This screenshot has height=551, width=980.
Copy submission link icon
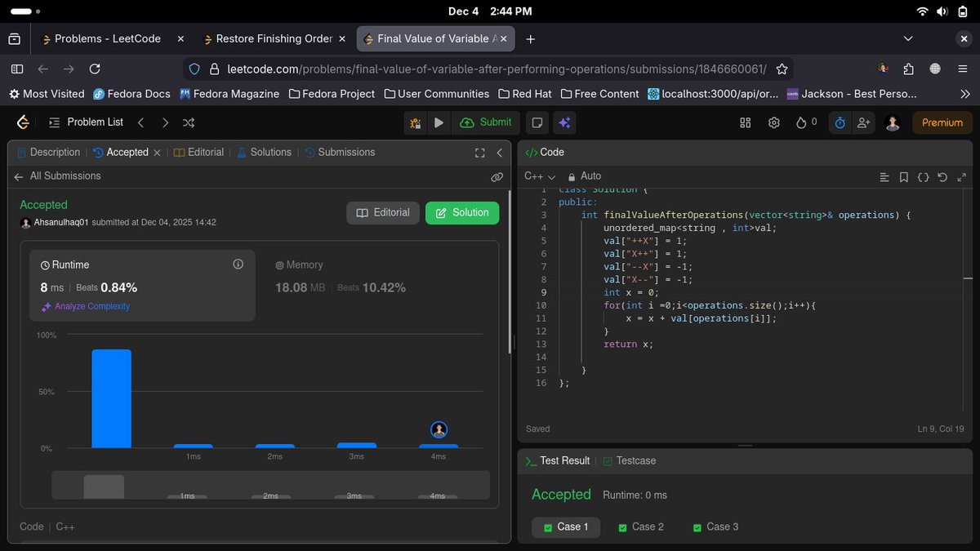(497, 176)
